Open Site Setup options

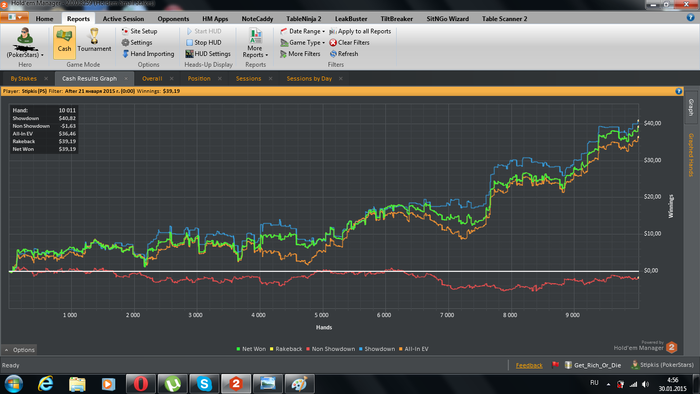coord(139,31)
